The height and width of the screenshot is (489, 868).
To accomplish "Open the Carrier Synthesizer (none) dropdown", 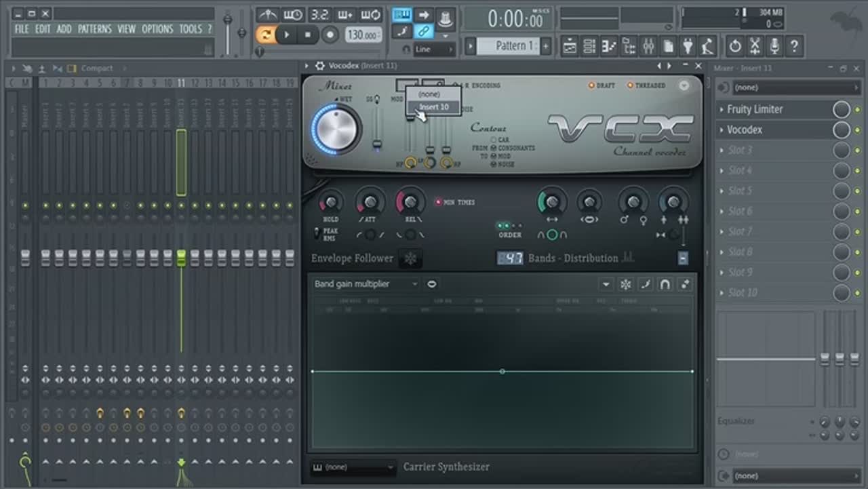I will [x=353, y=467].
